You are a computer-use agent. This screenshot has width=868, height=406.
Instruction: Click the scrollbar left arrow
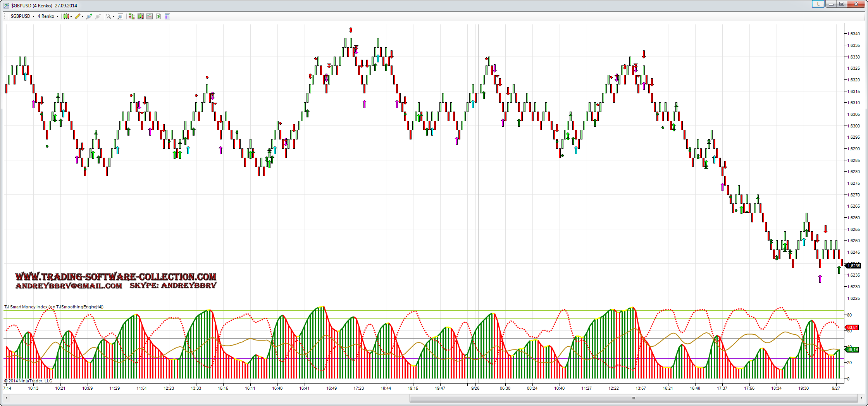click(6, 398)
